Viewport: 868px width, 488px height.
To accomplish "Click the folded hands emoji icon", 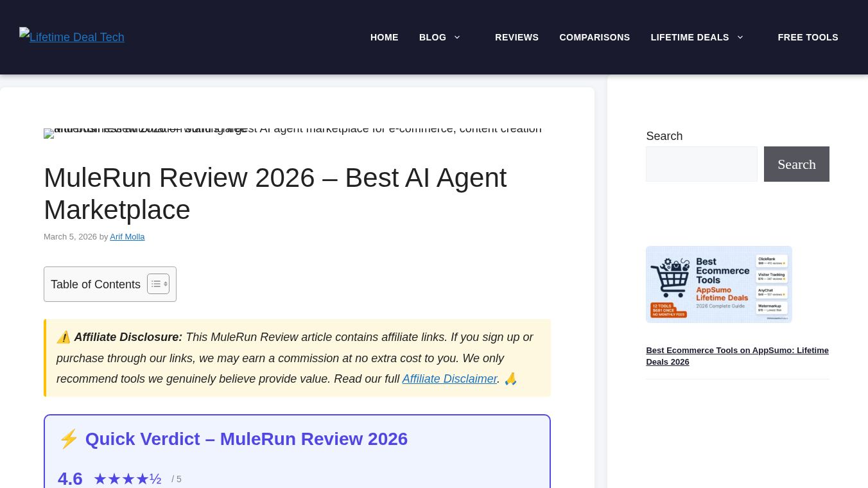I will point(510,379).
